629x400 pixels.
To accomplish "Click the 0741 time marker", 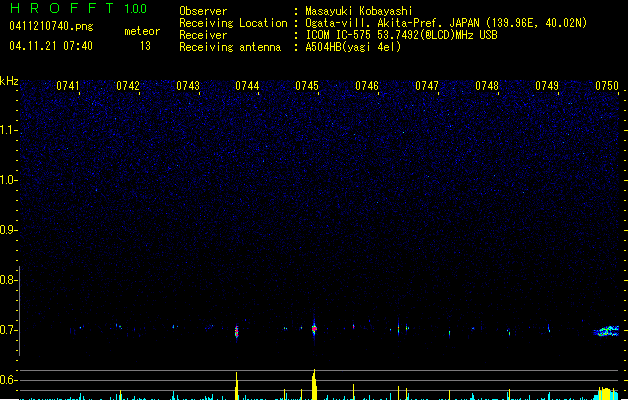I will tap(67, 86).
